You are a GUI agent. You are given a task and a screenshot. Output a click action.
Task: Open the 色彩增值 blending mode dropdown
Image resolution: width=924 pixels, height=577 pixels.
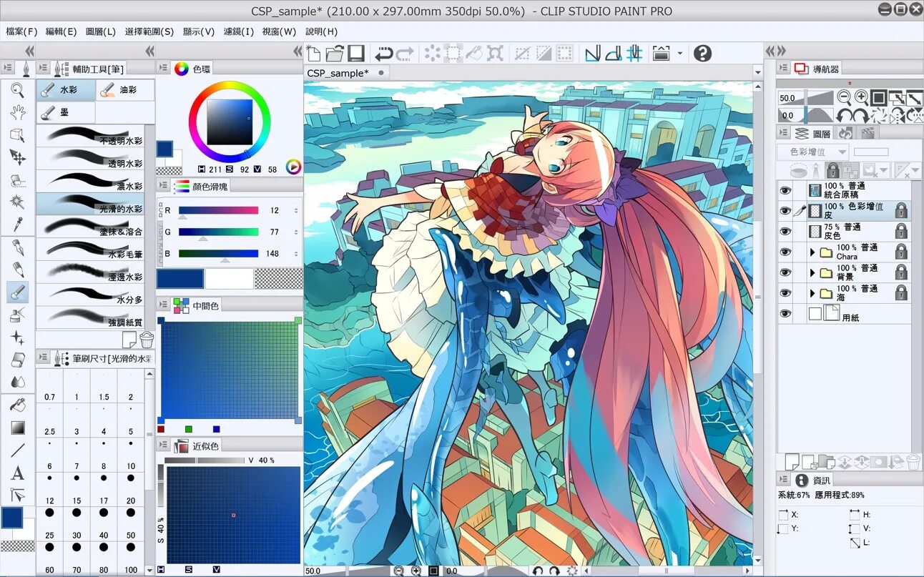click(812, 152)
